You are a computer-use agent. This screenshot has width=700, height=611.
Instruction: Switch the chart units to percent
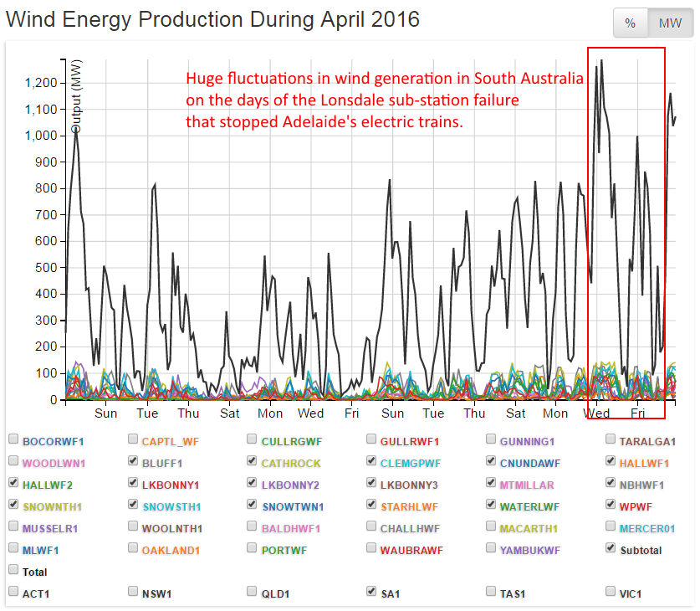[x=631, y=23]
